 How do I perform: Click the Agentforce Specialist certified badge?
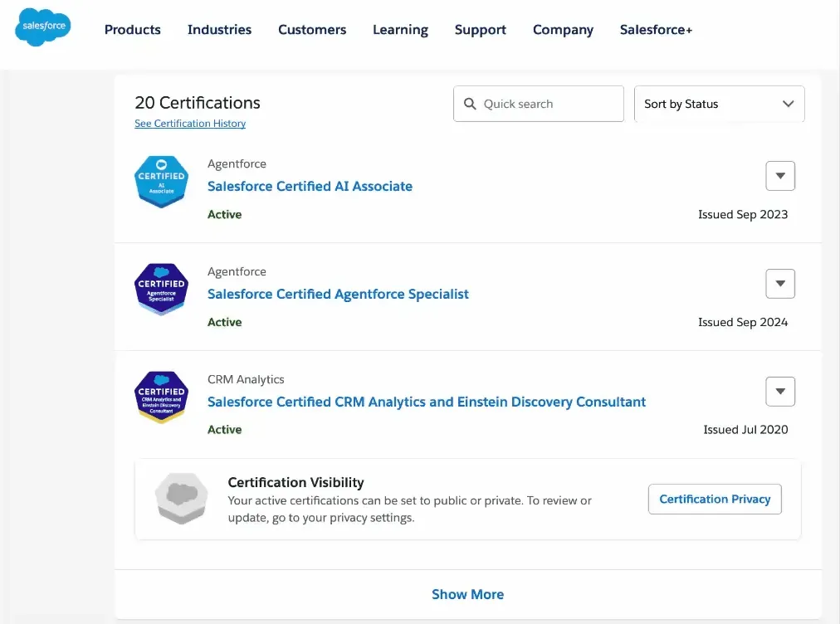[161, 290]
